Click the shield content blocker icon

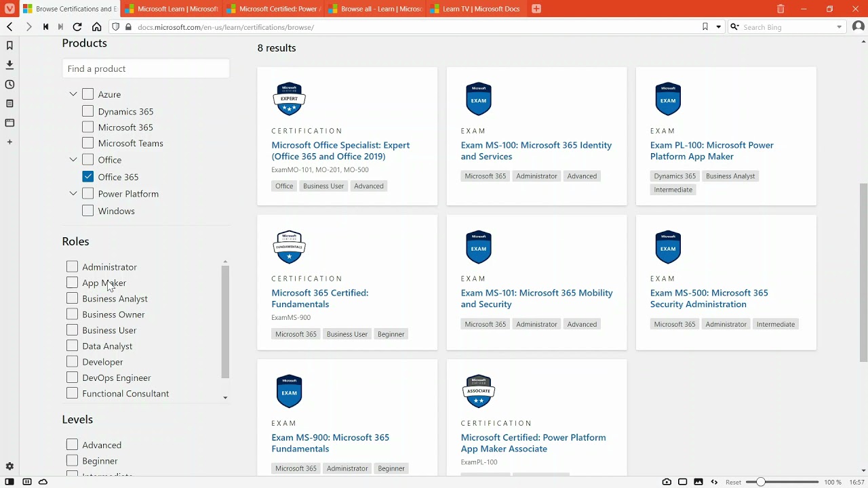coord(115,27)
